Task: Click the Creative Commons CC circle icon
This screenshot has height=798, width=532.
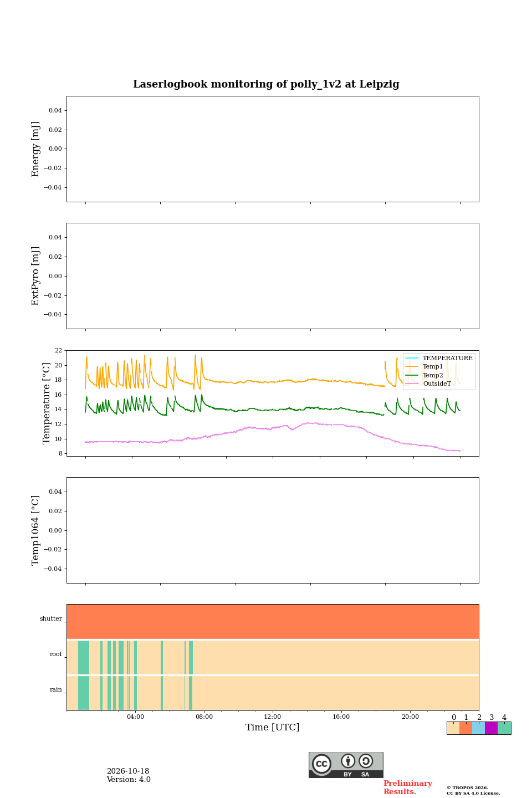Action: click(x=321, y=764)
